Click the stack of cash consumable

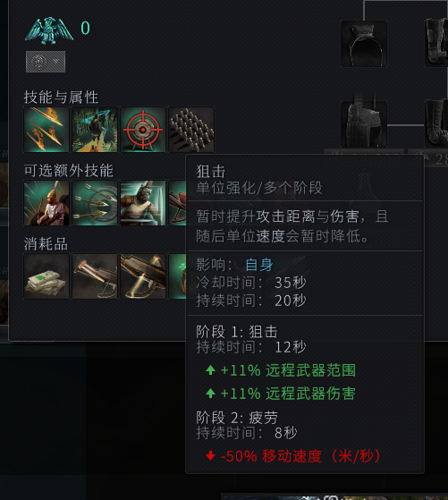(46, 276)
